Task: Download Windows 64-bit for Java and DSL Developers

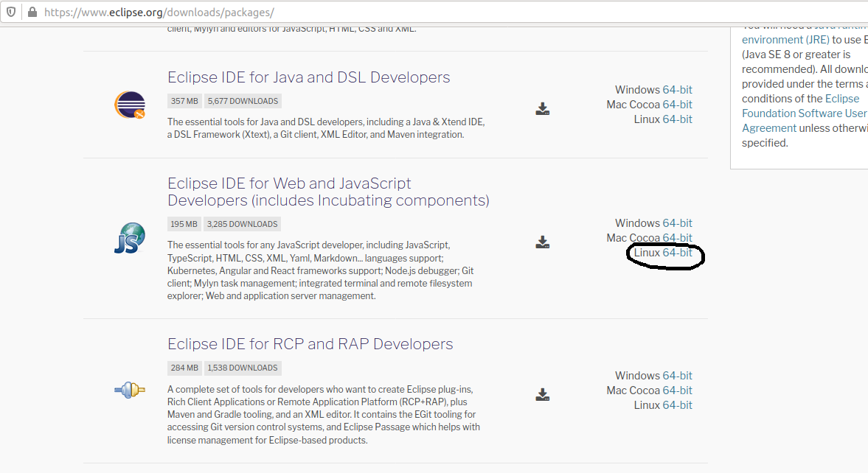Action: [677, 90]
